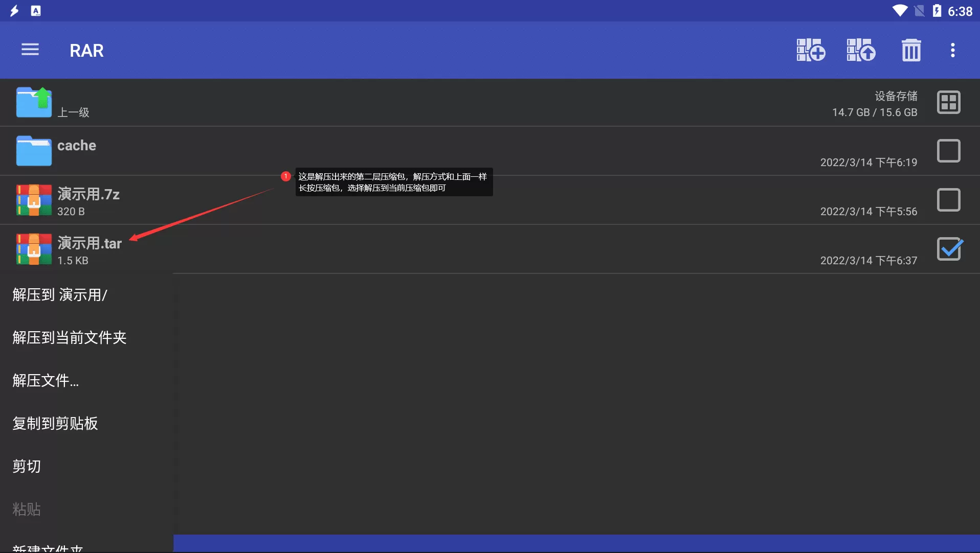Choose 复制到剪贴板 option
Image resolution: width=980 pixels, height=553 pixels.
[55, 424]
